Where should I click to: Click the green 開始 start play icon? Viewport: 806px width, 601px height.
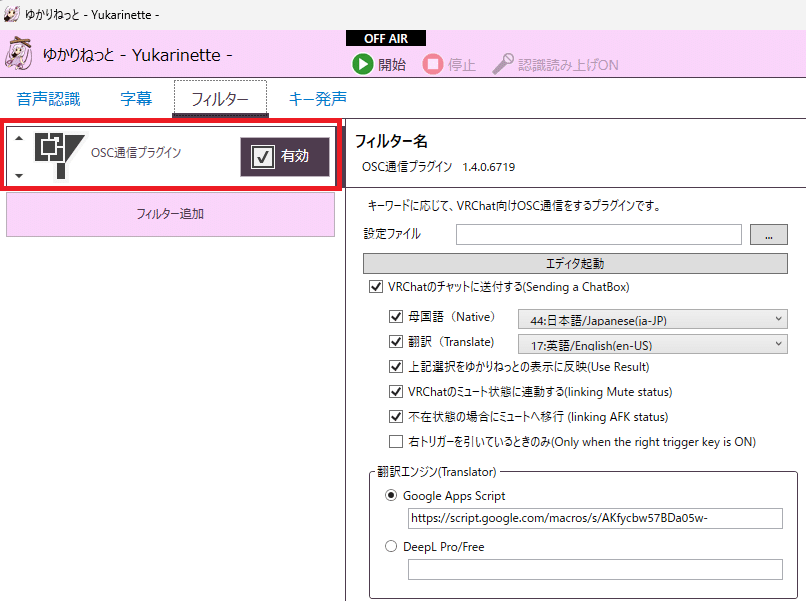[363, 64]
